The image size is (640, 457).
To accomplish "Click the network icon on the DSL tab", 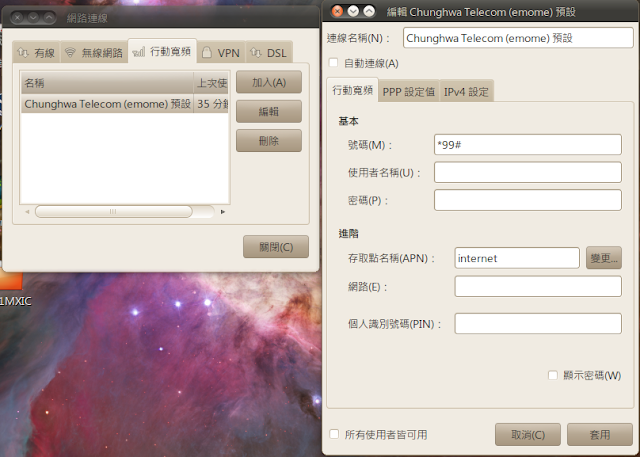I will coord(256,52).
